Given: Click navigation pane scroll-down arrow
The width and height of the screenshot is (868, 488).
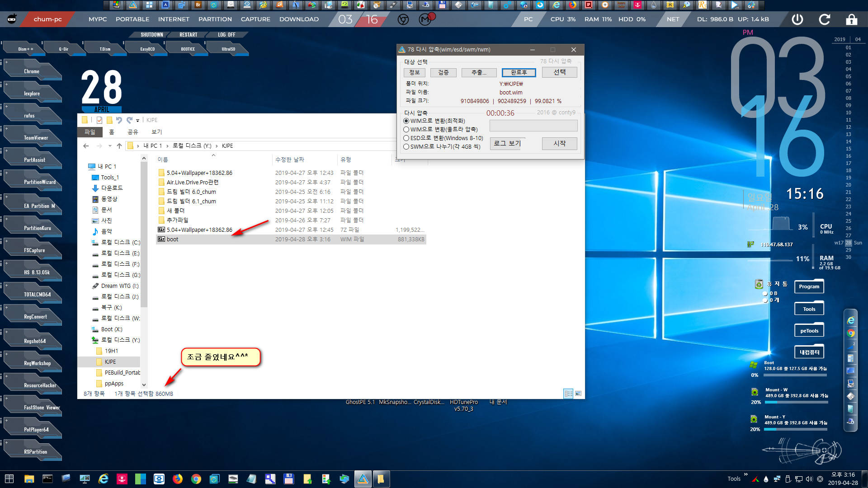Looking at the screenshot, I should pos(144,385).
